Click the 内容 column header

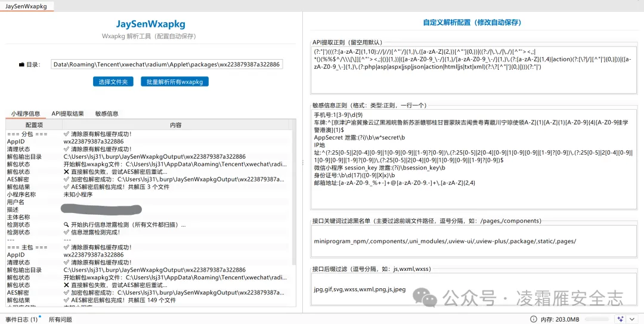tap(176, 125)
